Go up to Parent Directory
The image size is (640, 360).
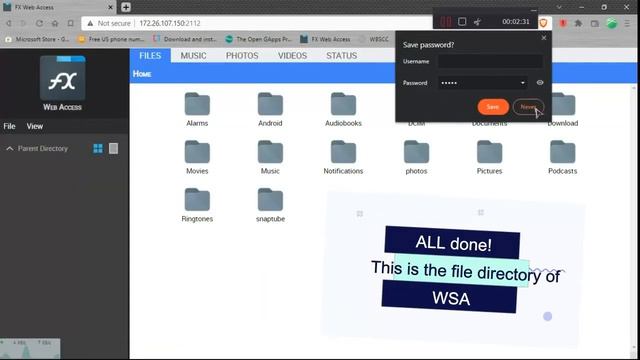pos(37,149)
